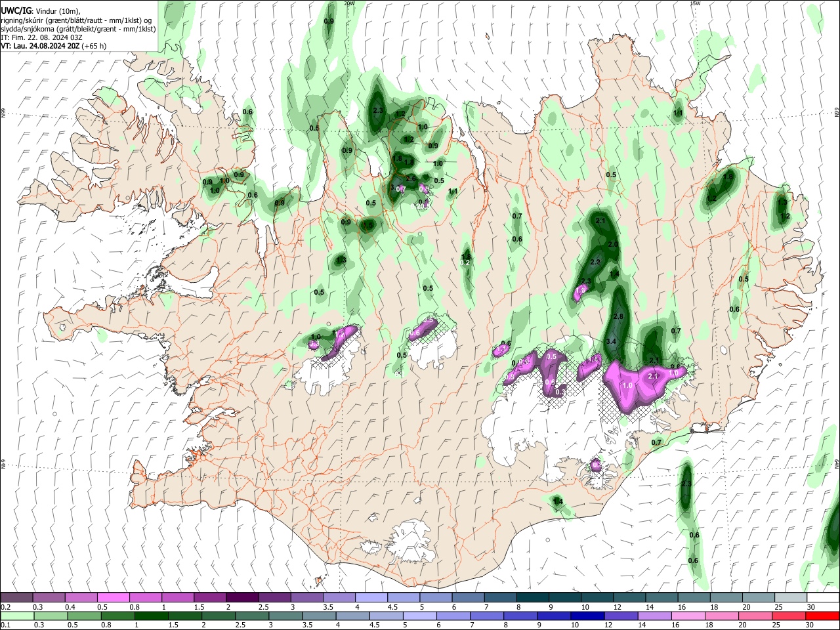Click the "2.8" precipitation value on the map
This screenshot has width=840, height=630.
pos(618,317)
